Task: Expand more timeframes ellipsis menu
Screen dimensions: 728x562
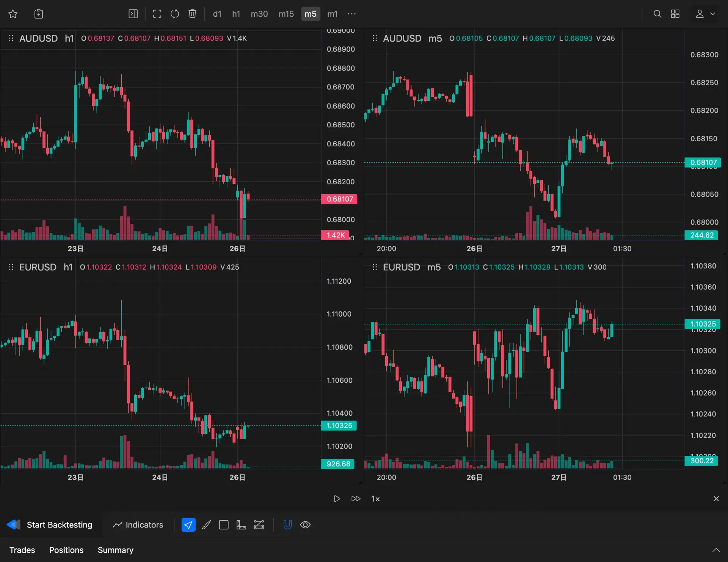Action: 351,14
